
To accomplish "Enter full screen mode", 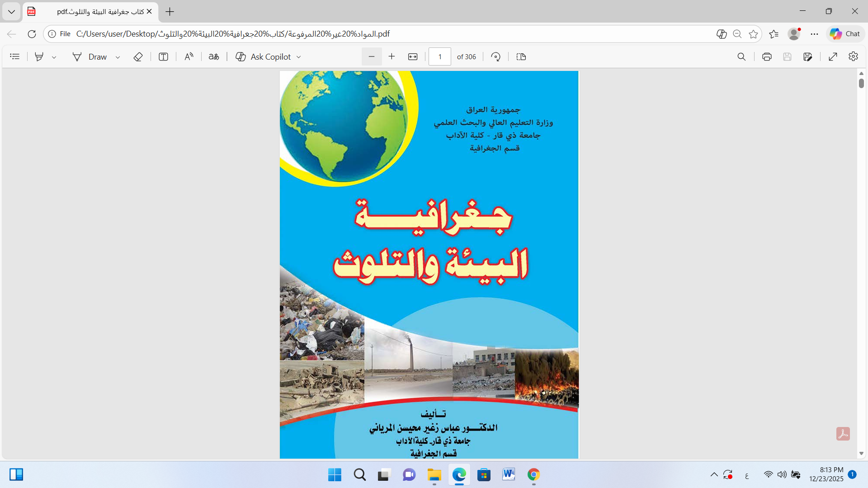I will pos(833,56).
